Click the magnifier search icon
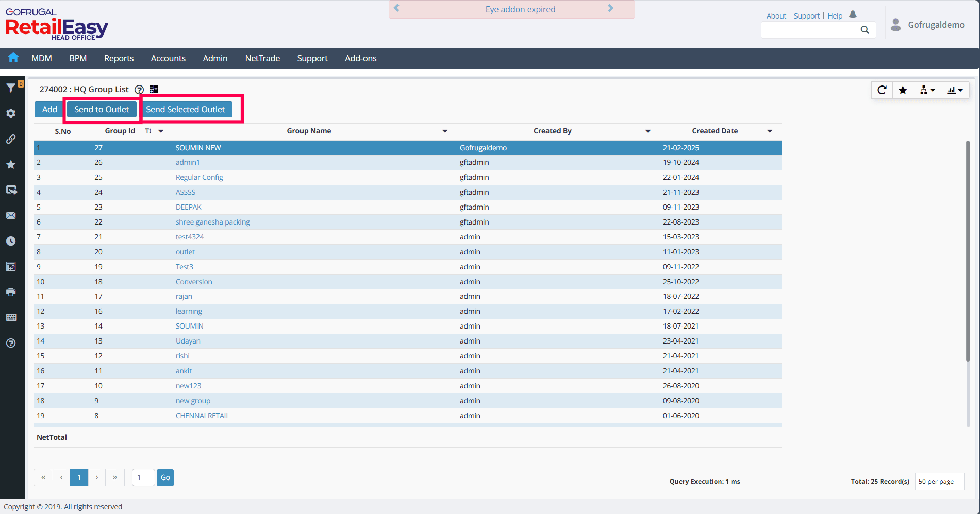 coord(865,30)
